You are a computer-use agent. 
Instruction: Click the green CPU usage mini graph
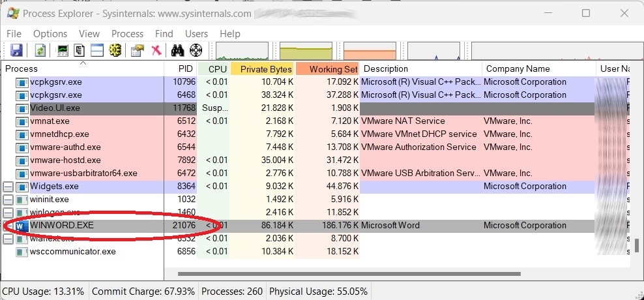[x=242, y=51]
